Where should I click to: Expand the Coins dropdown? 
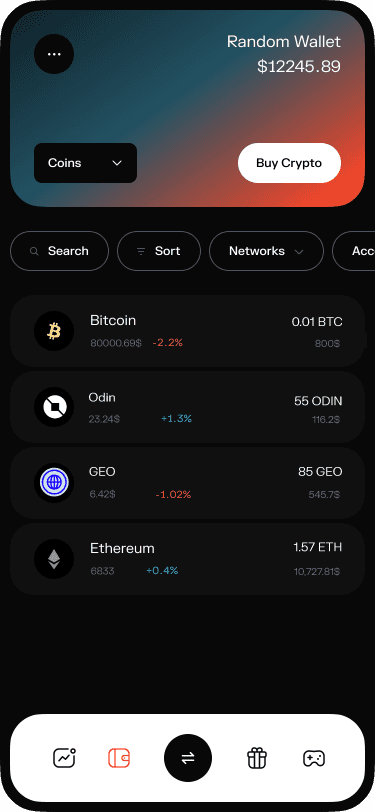pyautogui.click(x=85, y=163)
